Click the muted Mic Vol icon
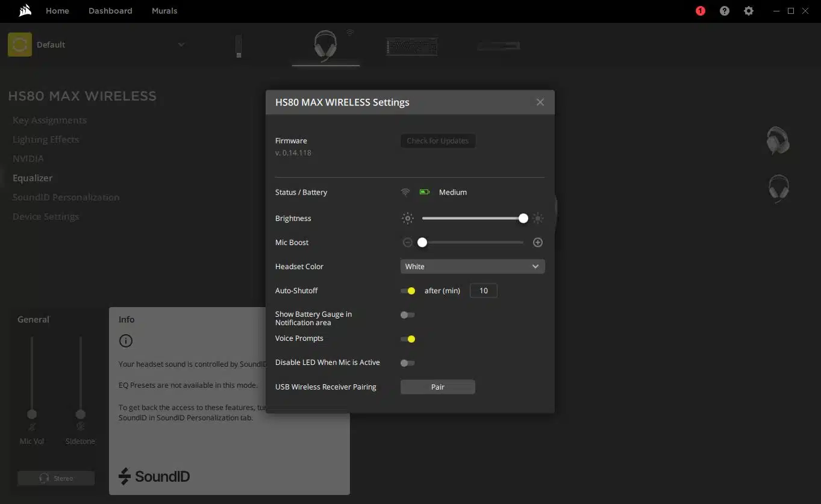The height and width of the screenshot is (504, 821). point(32,426)
